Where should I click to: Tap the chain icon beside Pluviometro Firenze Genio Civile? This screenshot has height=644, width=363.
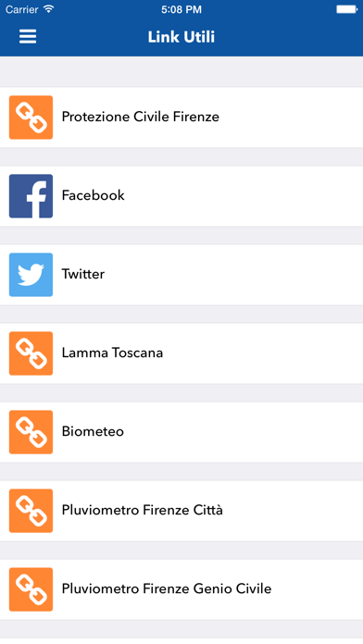coord(31,589)
